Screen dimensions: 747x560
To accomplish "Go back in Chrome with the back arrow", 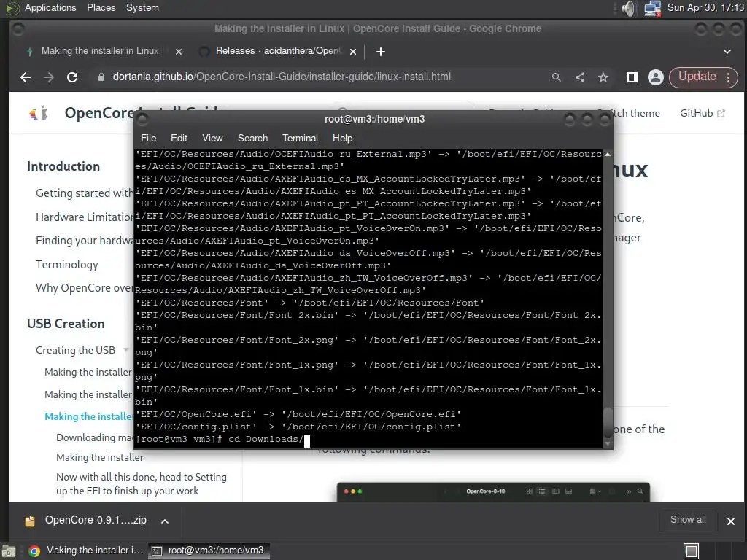I will tap(26, 77).
